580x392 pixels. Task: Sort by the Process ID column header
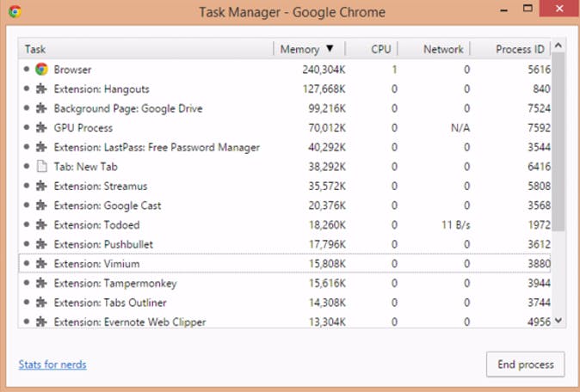(519, 49)
